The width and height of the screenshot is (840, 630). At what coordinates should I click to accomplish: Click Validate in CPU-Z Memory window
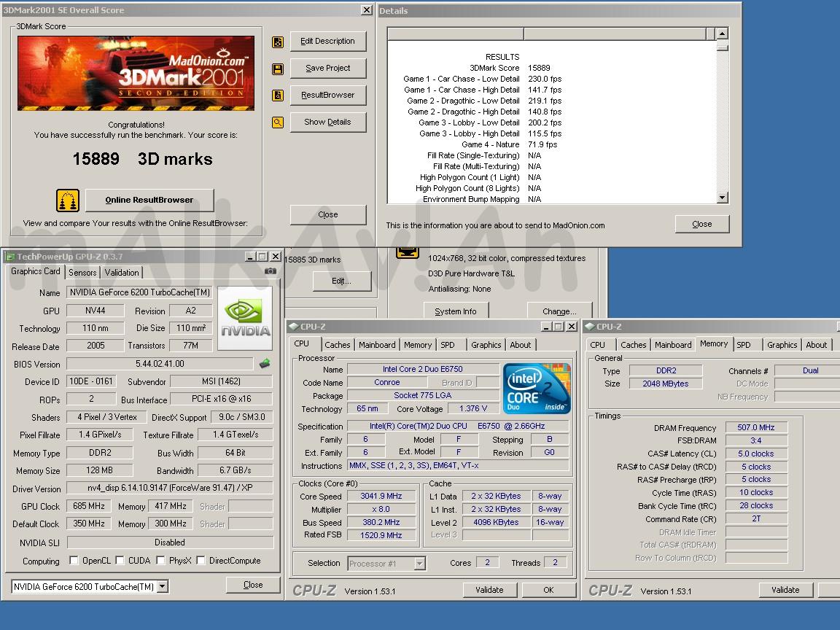click(x=785, y=590)
